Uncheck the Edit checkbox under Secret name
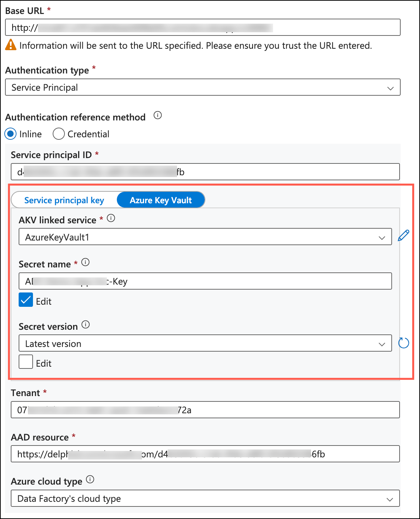The width and height of the screenshot is (420, 519). click(x=26, y=300)
